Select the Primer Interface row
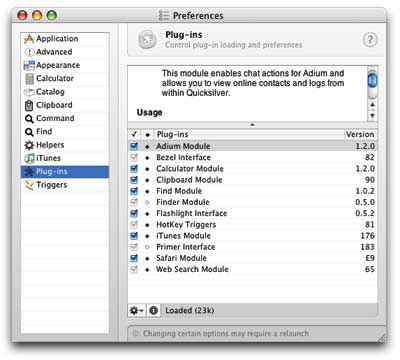Screen dimensions: 400x360 [252, 247]
